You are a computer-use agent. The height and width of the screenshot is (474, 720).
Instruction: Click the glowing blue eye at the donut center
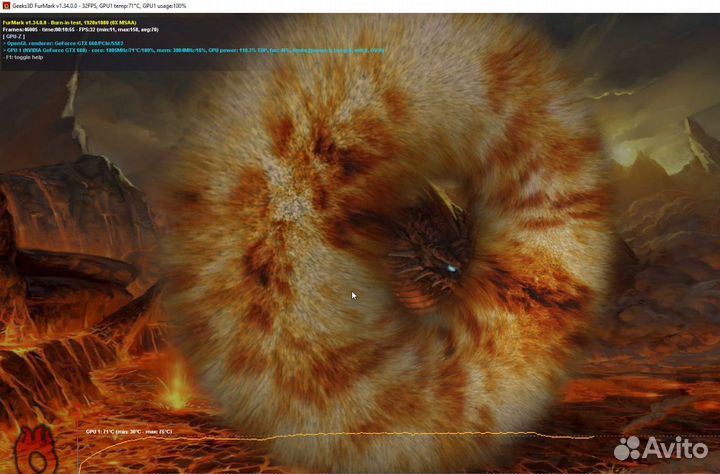point(451,268)
